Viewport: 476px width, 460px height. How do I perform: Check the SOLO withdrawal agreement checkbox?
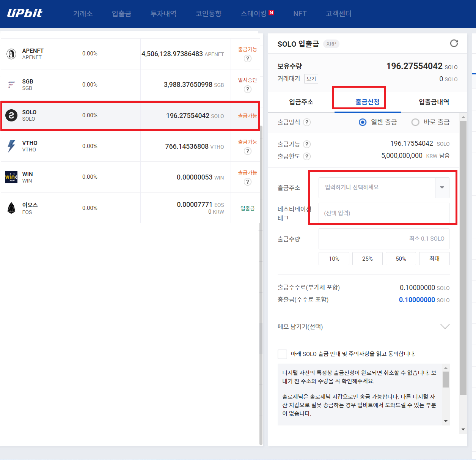[x=282, y=354]
